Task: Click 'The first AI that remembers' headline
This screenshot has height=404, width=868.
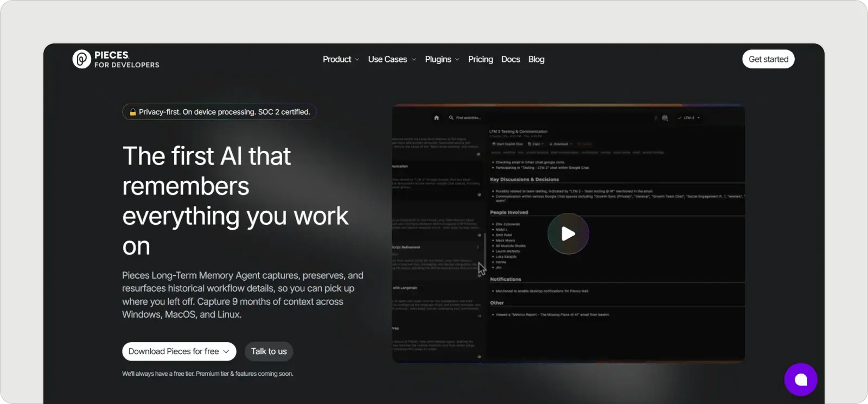Action: coord(235,201)
